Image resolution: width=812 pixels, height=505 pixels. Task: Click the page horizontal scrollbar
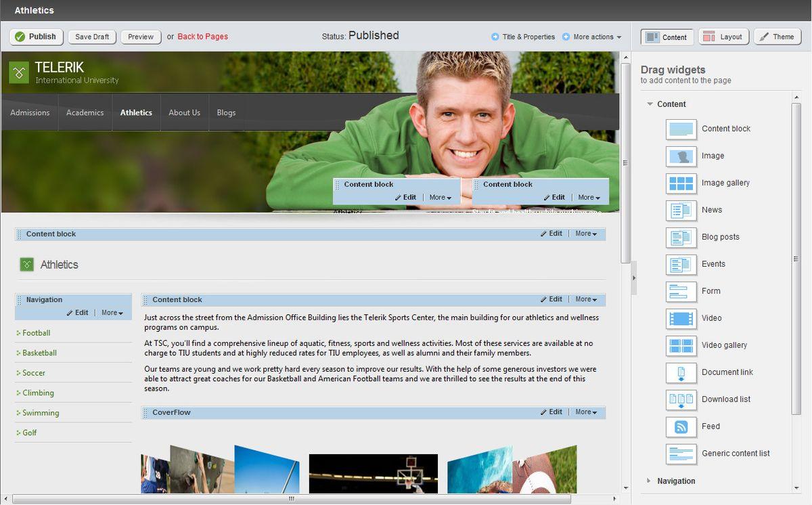click(x=292, y=499)
